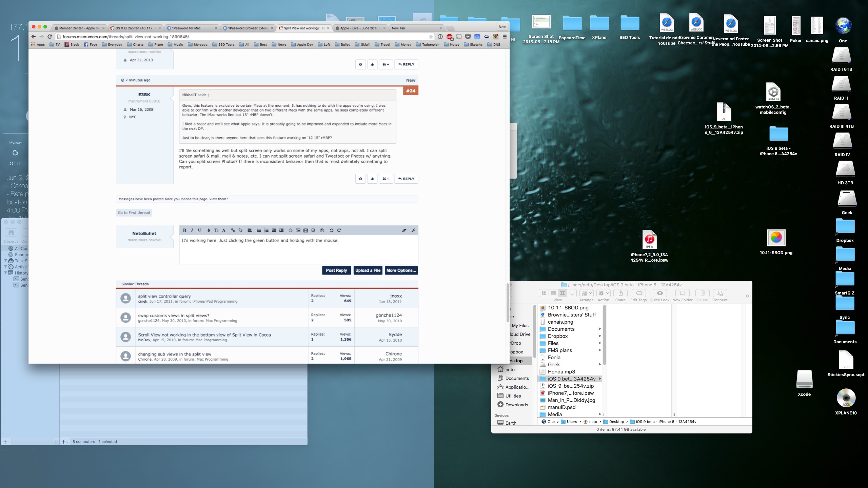
Task: Click the redo icon in reply editor
Action: tap(339, 230)
